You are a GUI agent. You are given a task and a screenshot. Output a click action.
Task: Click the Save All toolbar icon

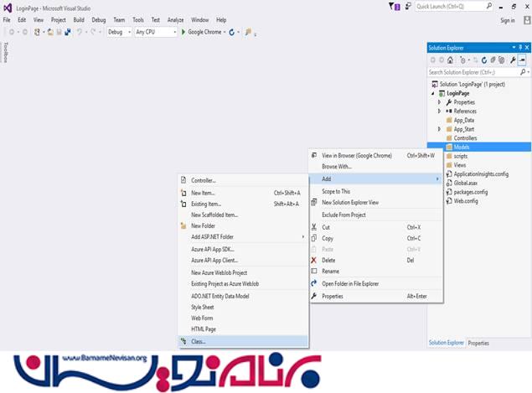(68, 32)
